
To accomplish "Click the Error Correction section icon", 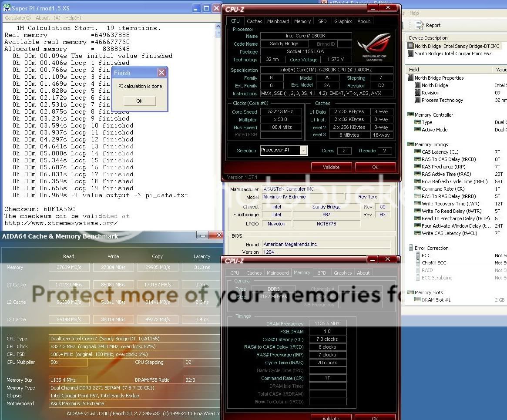I will click(411, 248).
